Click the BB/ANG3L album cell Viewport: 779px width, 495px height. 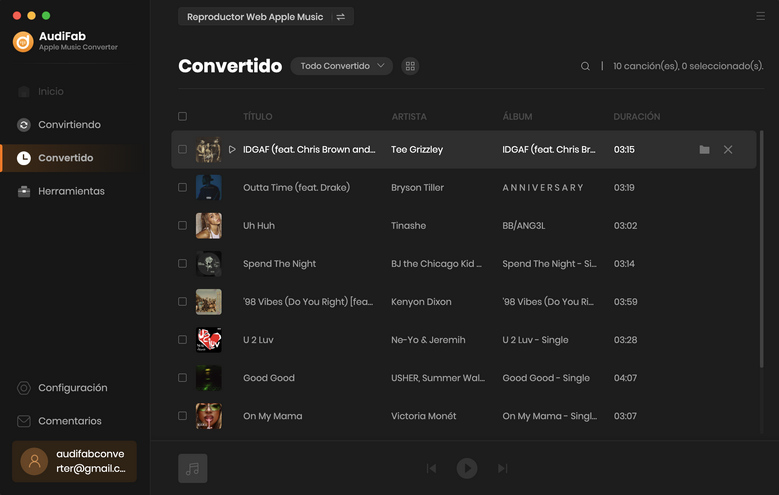(x=524, y=226)
